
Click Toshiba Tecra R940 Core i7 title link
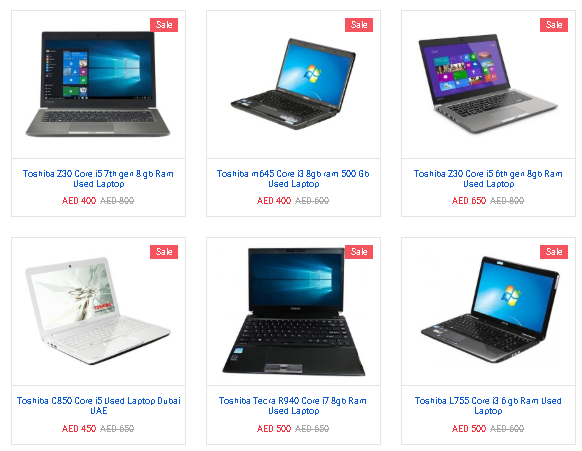click(x=293, y=406)
